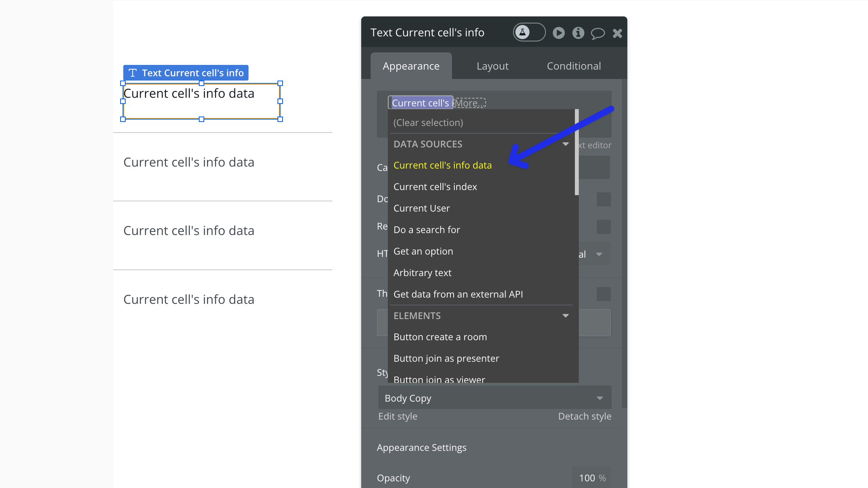Toggle the experimental flask switch in header
The width and height of the screenshot is (868, 488).
[529, 32]
